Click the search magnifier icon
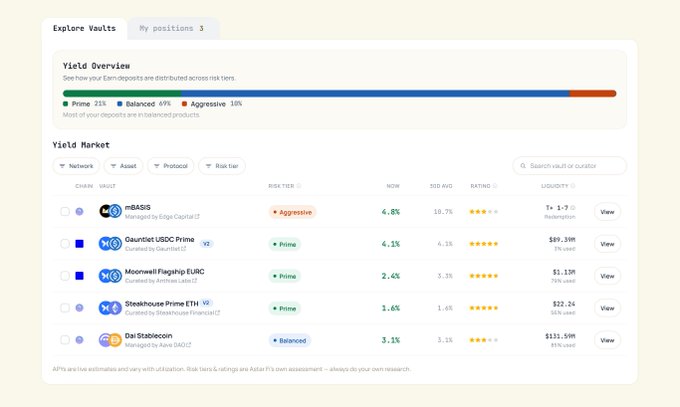Image resolution: width=680 pixels, height=407 pixels. pos(523,166)
